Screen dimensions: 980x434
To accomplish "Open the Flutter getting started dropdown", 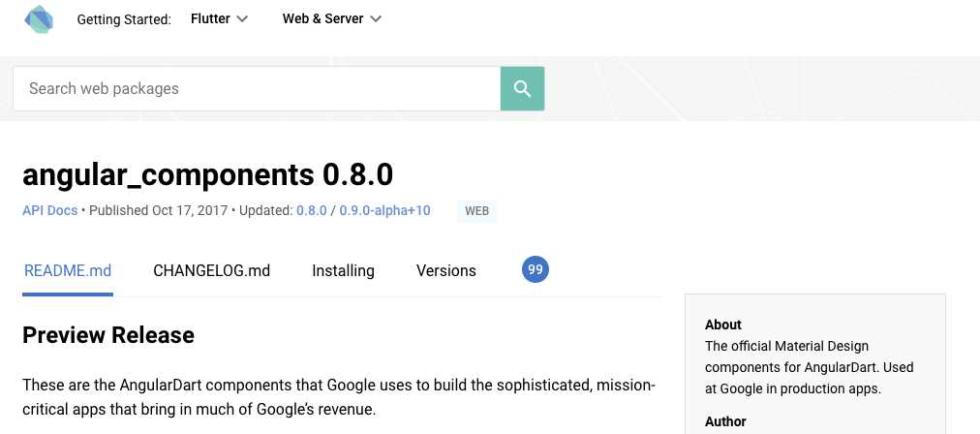I will 220,18.
